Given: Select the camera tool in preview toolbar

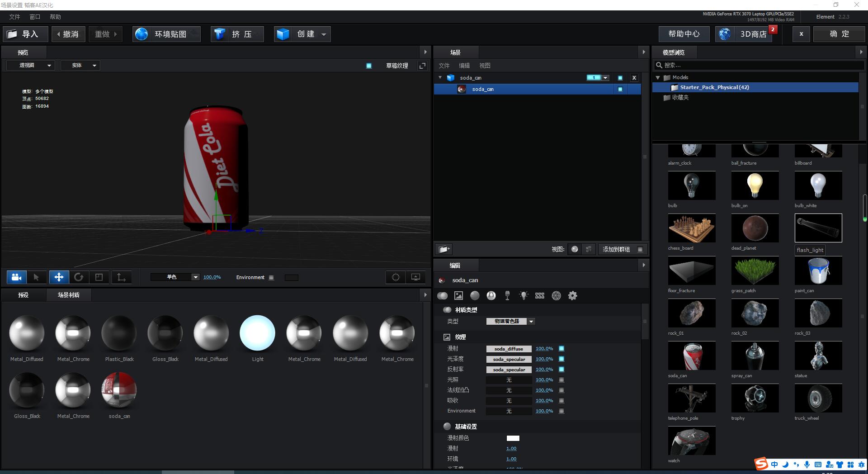Looking at the screenshot, I should pos(17,277).
